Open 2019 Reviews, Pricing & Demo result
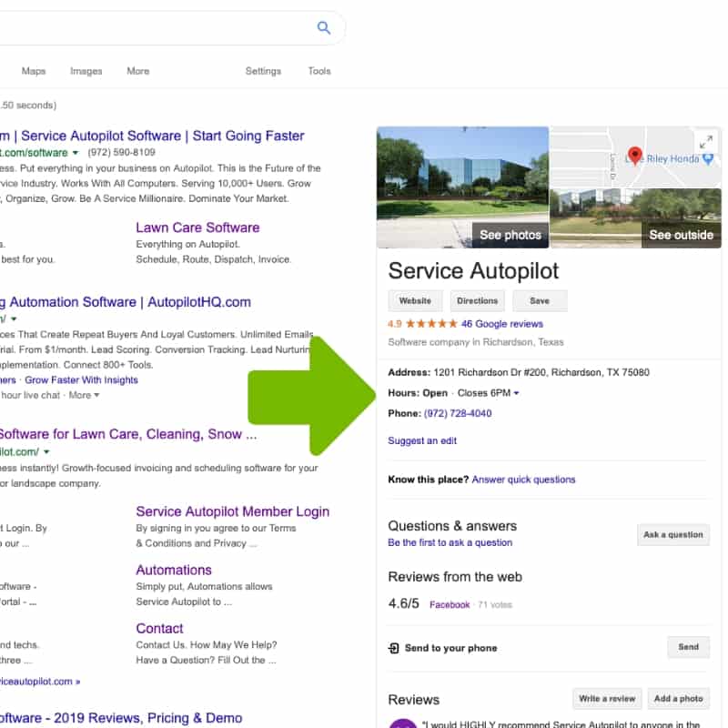Viewport: 728px width, 728px height. tap(121, 718)
